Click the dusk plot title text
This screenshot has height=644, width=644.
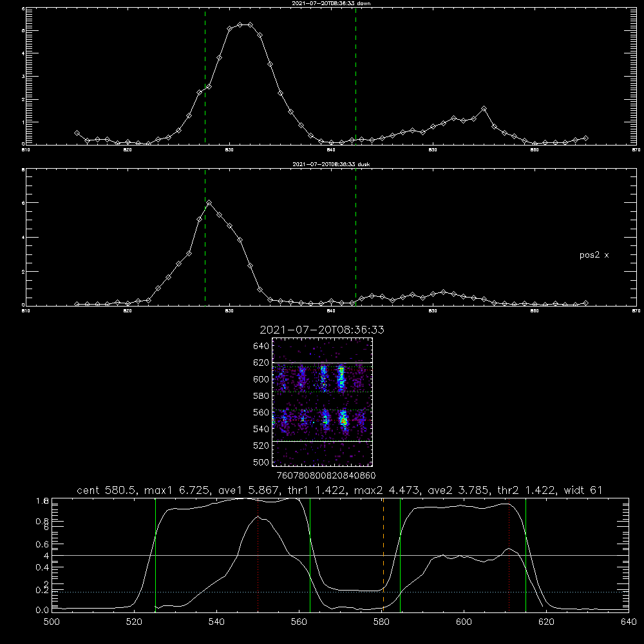click(x=331, y=164)
